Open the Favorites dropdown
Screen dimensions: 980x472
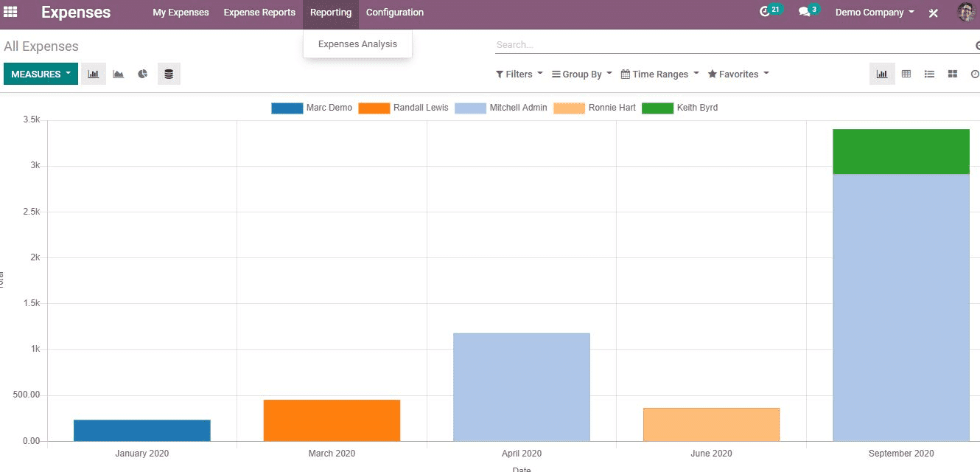coord(738,74)
